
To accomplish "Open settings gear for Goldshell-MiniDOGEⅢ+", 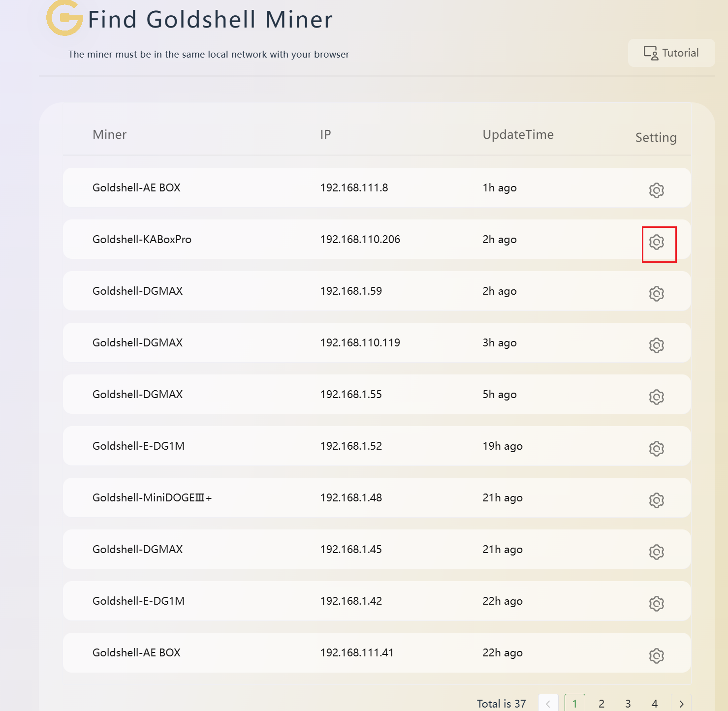I will coord(657,500).
